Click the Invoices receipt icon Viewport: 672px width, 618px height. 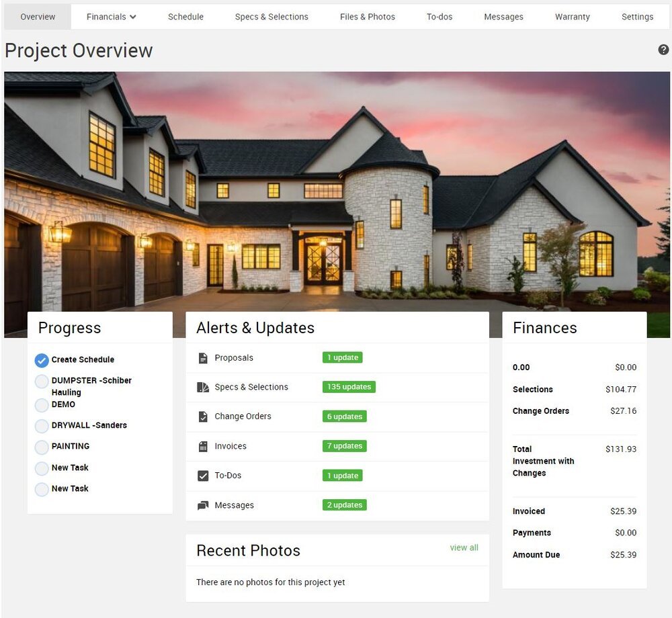202,446
